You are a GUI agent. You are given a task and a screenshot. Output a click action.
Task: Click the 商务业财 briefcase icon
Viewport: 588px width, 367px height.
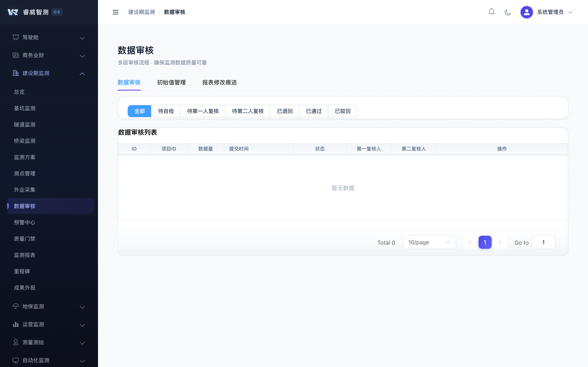click(x=16, y=55)
